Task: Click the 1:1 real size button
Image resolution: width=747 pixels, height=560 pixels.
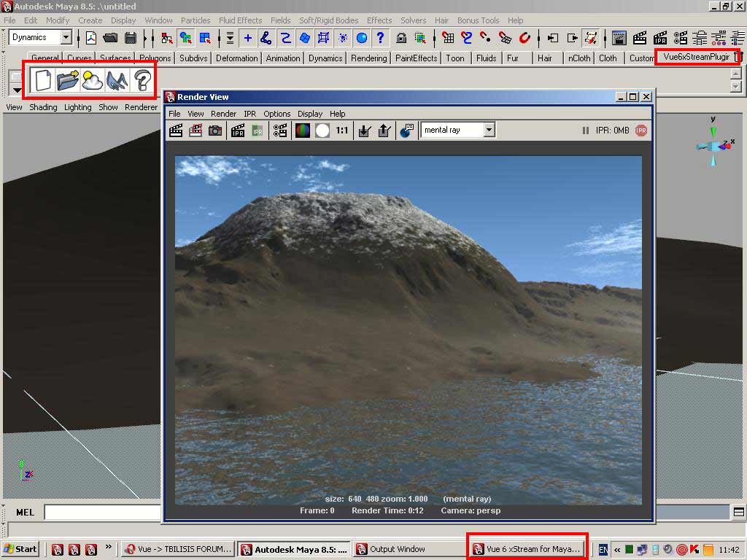Action: (x=341, y=131)
